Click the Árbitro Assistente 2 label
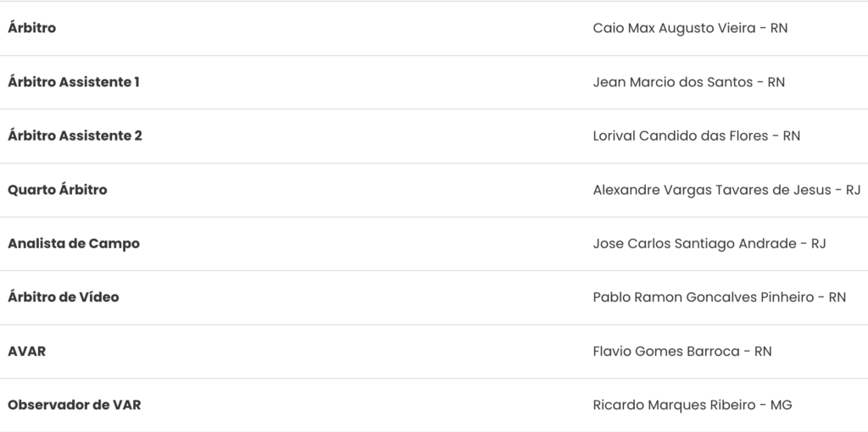868x432 pixels. pyautogui.click(x=75, y=136)
